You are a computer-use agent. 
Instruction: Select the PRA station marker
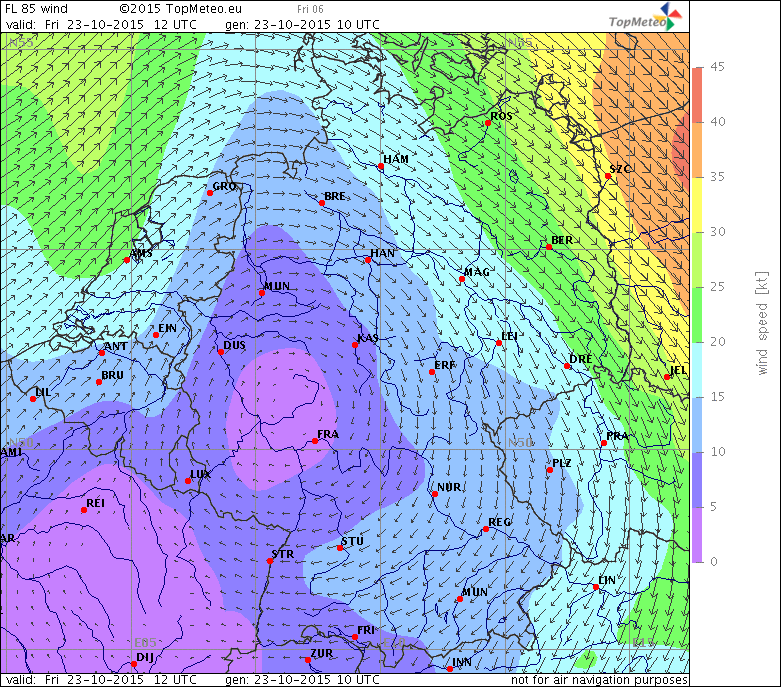point(605,443)
